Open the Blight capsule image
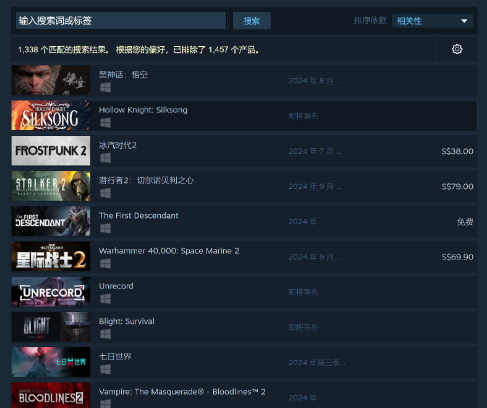Viewport: 487px width, 408px height. pos(51,327)
